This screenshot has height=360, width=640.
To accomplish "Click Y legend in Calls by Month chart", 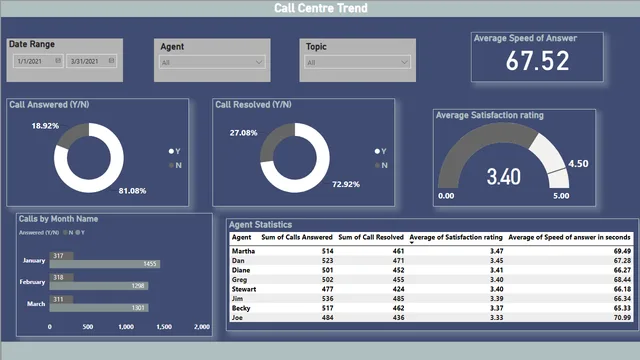I will click(x=80, y=233).
